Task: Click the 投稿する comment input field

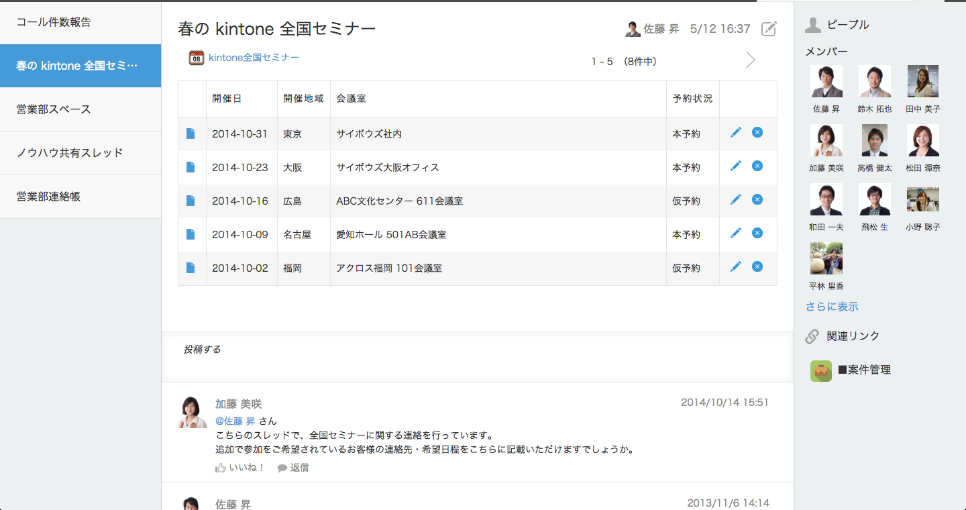Action: [x=477, y=357]
